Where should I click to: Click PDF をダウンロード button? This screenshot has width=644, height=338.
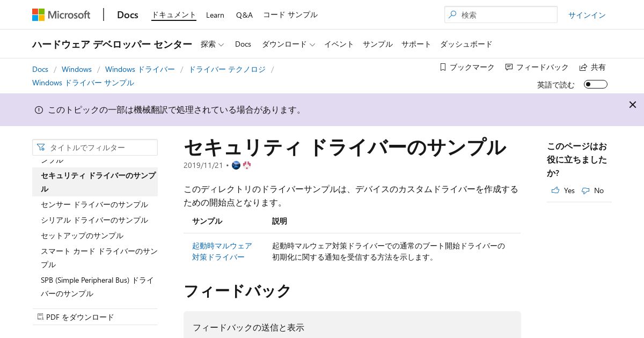(x=75, y=317)
